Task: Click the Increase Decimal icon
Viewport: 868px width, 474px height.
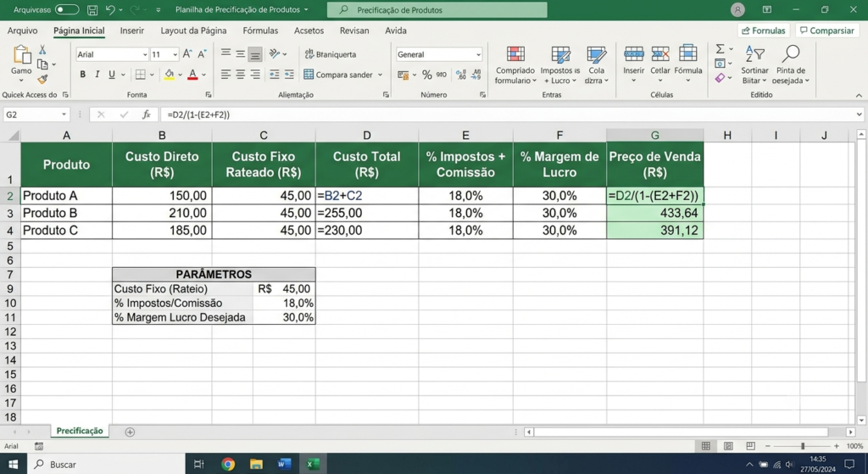Action: (x=461, y=75)
